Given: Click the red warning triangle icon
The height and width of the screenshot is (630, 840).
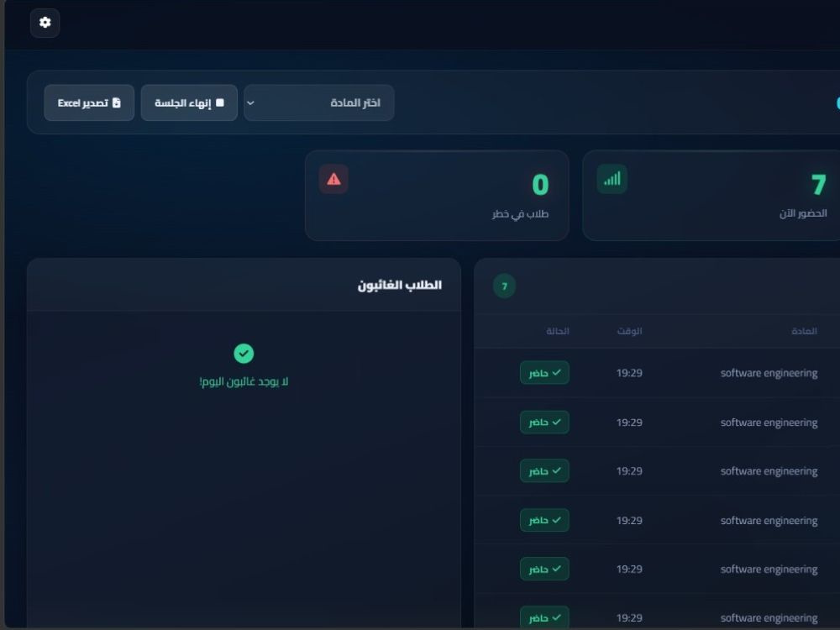Looking at the screenshot, I should pyautogui.click(x=333, y=179).
